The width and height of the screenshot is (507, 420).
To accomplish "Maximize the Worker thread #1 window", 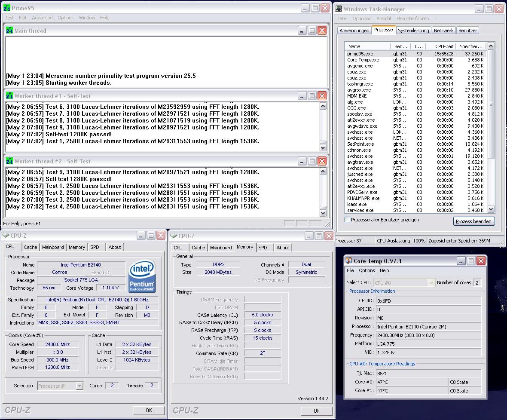I will pos(312,96).
